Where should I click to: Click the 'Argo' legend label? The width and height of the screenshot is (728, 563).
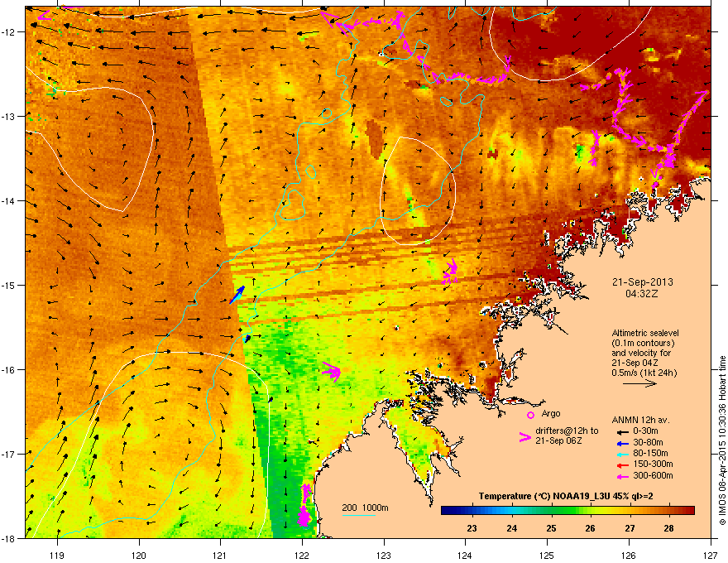pos(551,413)
